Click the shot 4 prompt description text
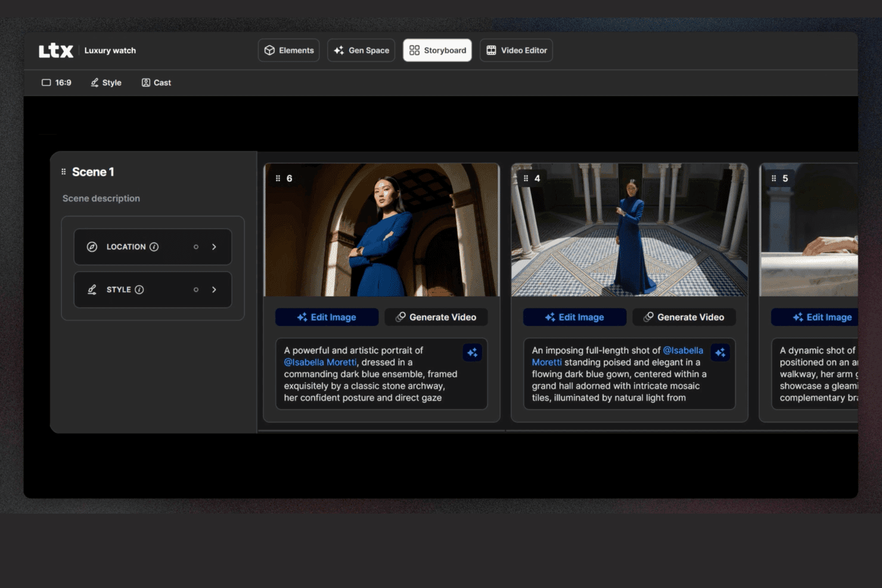The image size is (882, 588). click(x=619, y=374)
